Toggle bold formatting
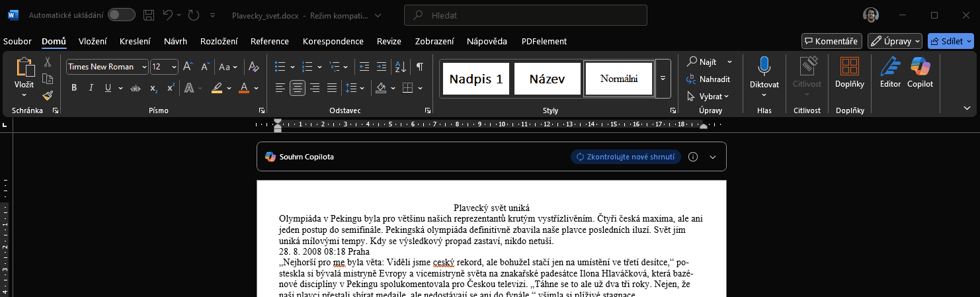980x297 pixels. [x=74, y=88]
